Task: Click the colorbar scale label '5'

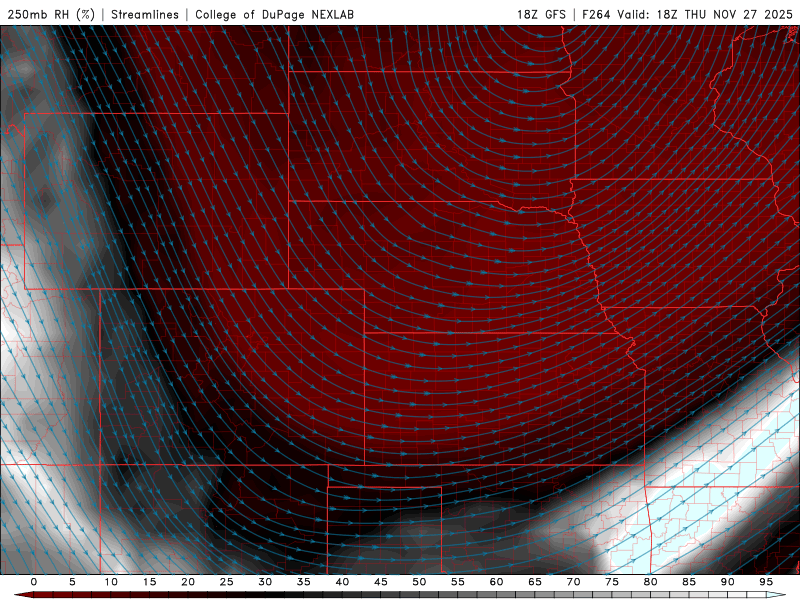Action: (x=72, y=582)
